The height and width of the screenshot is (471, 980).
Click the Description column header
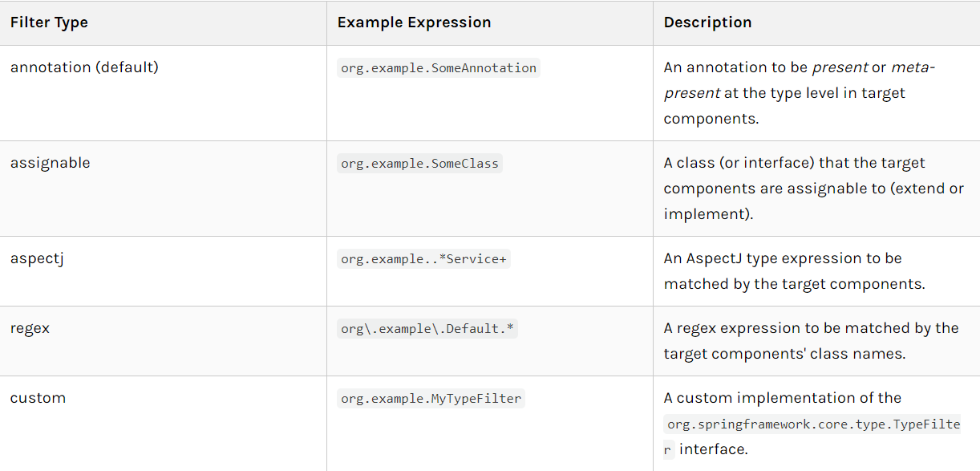click(707, 22)
